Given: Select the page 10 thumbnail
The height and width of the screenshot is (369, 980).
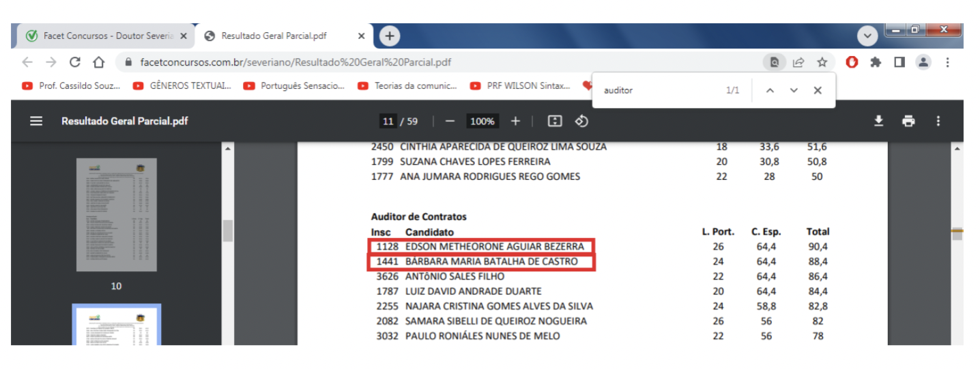Looking at the screenshot, I should point(116,215).
